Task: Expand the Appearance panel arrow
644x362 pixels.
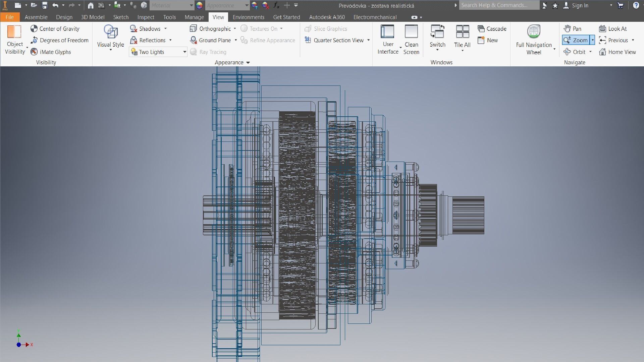Action: [x=248, y=63]
